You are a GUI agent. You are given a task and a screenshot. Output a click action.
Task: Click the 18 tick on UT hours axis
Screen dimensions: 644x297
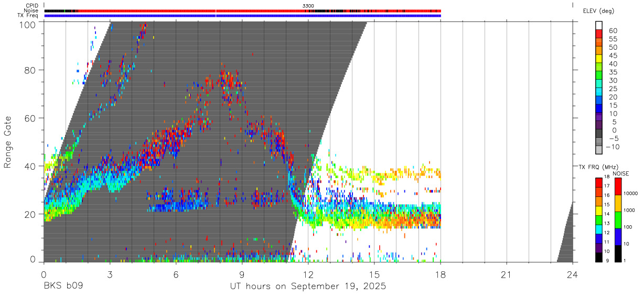441,274
